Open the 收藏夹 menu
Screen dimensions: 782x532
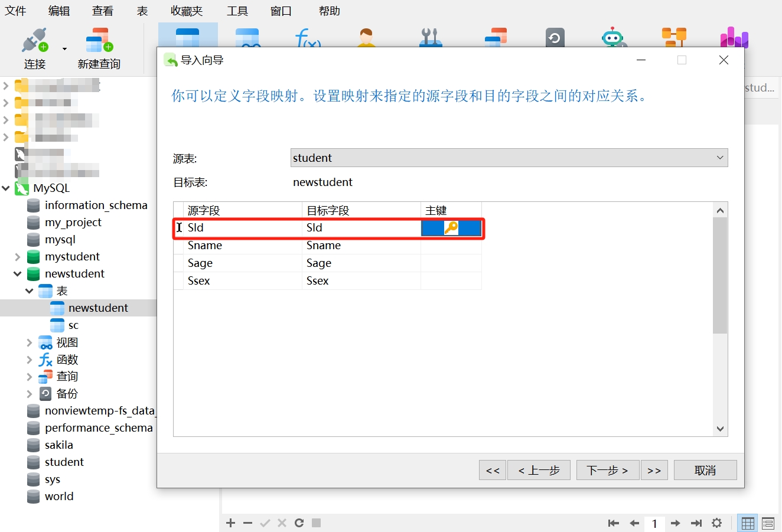coord(186,11)
